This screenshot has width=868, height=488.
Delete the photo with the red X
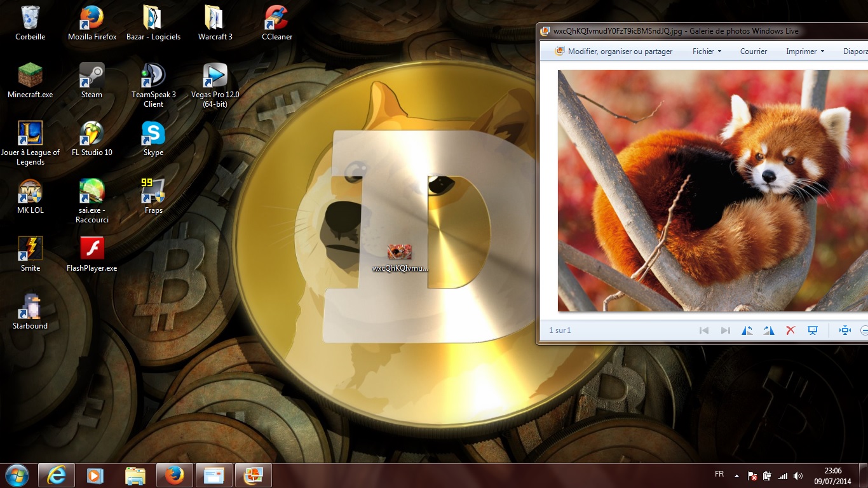[x=790, y=330]
